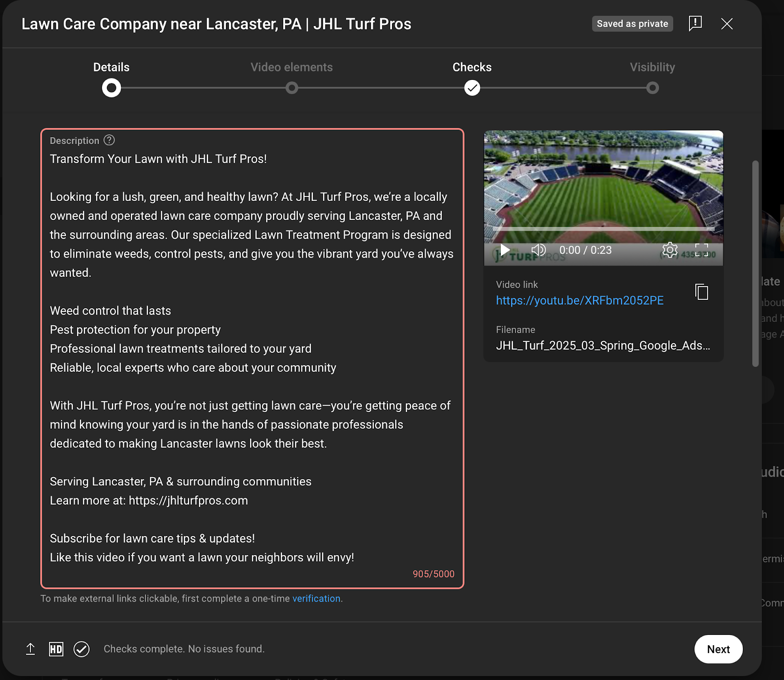Open the Description help icon

pyautogui.click(x=109, y=140)
